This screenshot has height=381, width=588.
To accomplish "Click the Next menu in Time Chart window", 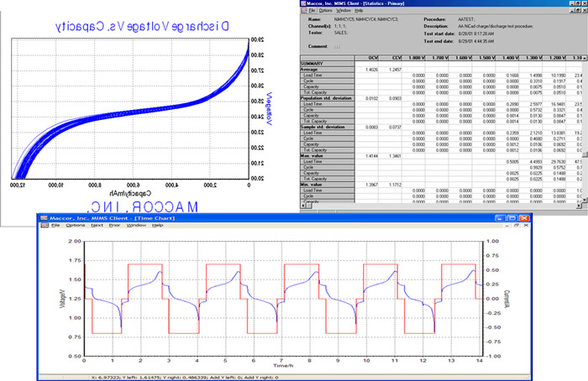I will 97,225.
